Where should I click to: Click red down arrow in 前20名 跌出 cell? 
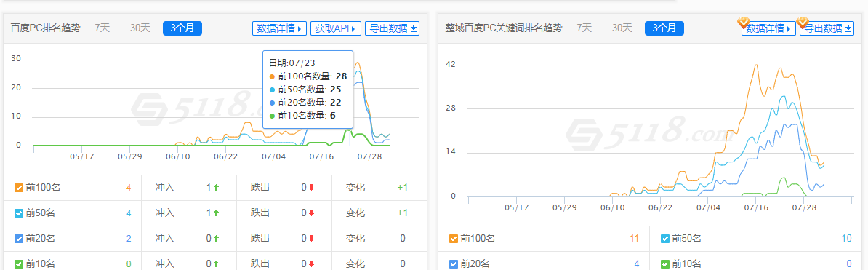pos(312,239)
